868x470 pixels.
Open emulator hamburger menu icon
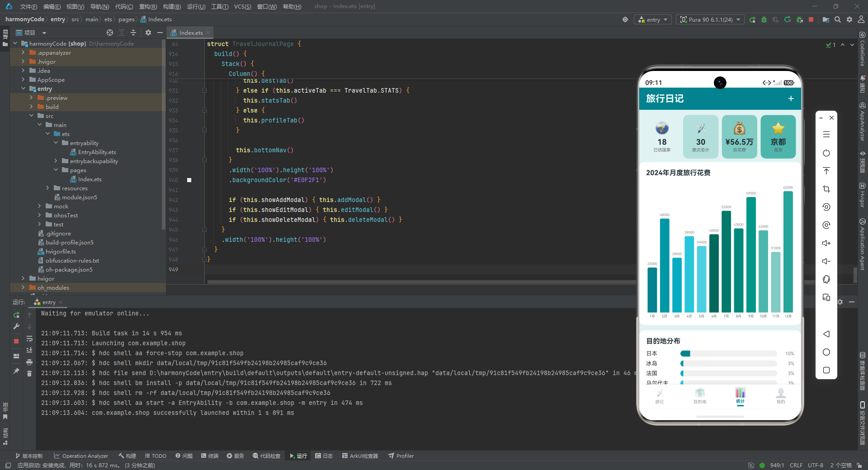[x=826, y=134]
